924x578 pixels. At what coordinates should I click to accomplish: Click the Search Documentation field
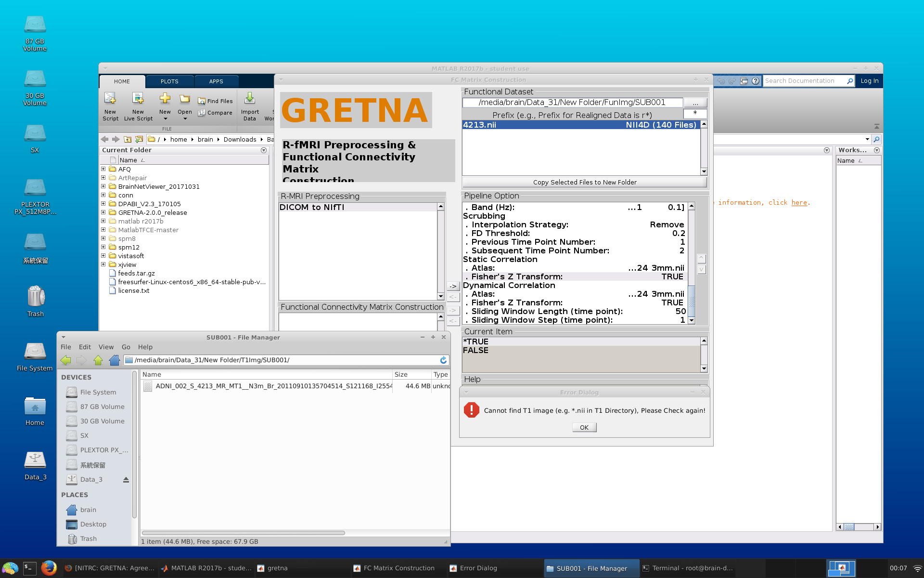click(x=805, y=81)
